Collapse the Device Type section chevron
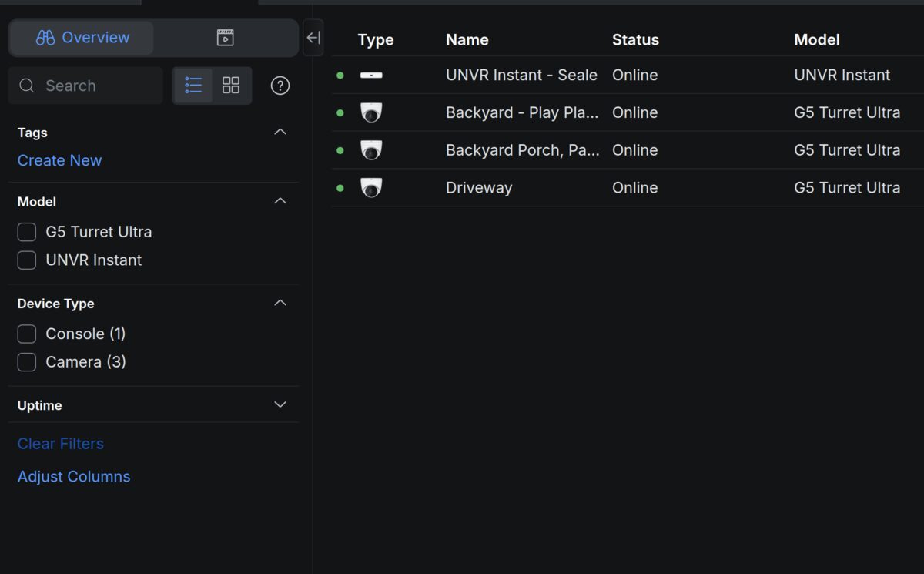This screenshot has width=924, height=574. pos(280,303)
